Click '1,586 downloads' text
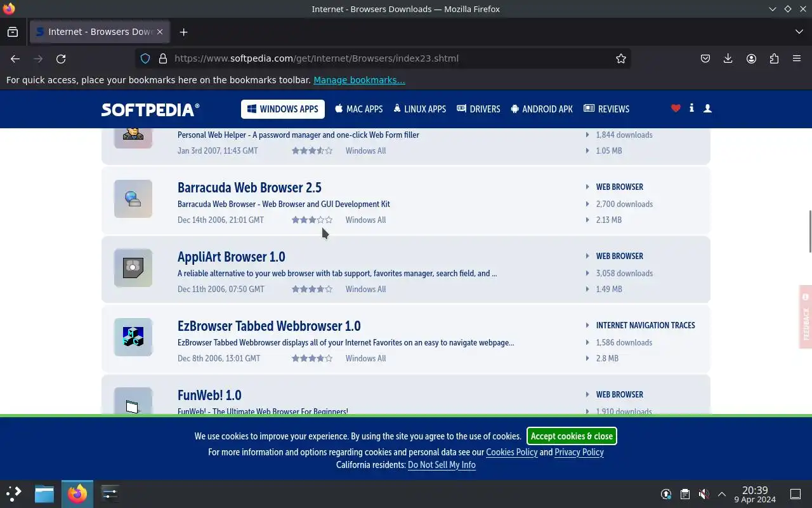 coord(624,342)
